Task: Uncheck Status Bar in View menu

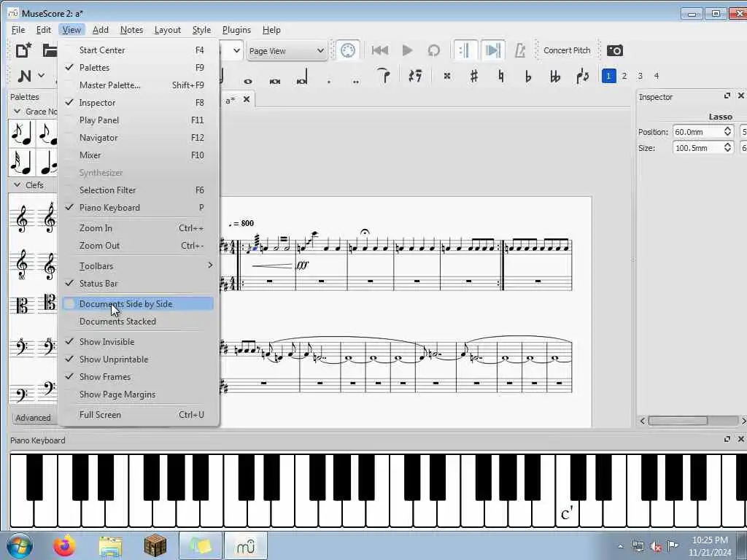Action: click(x=138, y=284)
